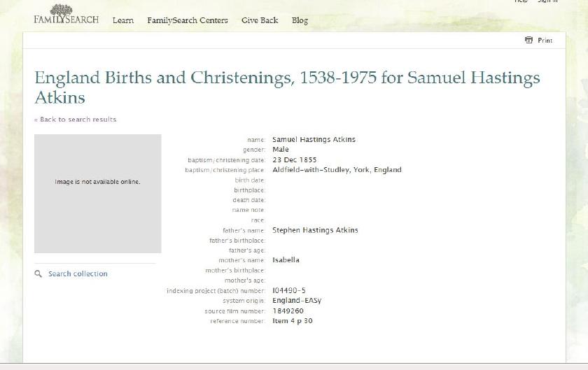Go to FamilySearch Centers

click(x=187, y=20)
